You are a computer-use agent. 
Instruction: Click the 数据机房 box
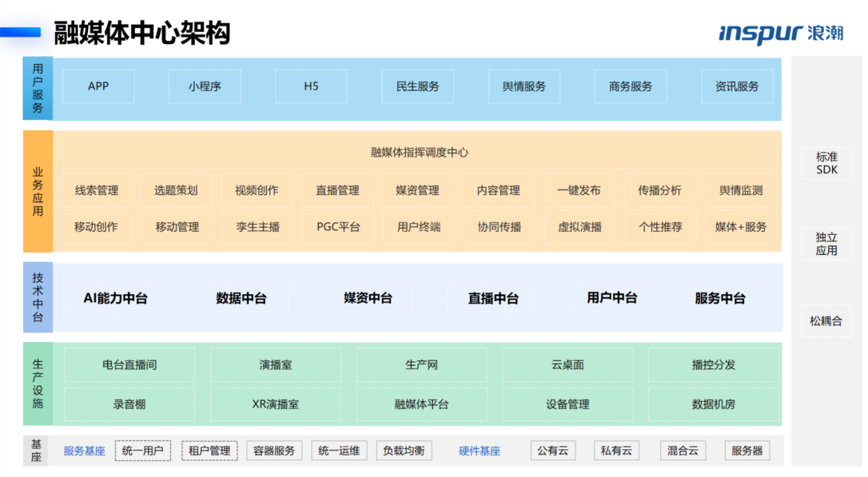pos(713,404)
